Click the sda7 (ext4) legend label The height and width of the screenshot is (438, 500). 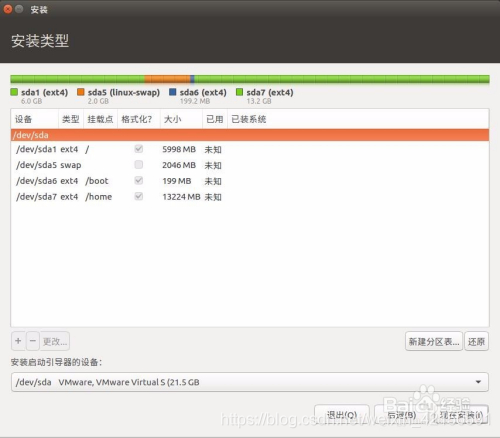coord(270,92)
